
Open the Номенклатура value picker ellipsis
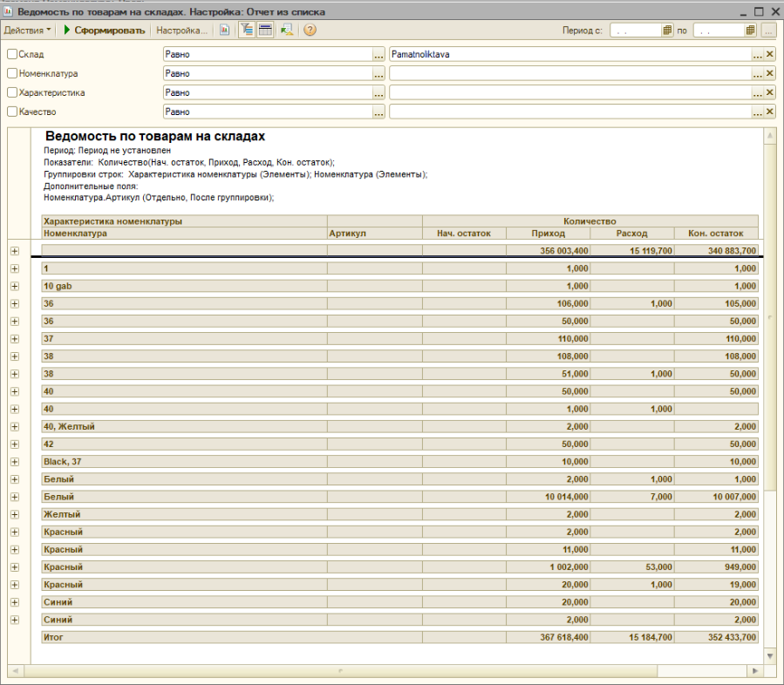click(758, 74)
